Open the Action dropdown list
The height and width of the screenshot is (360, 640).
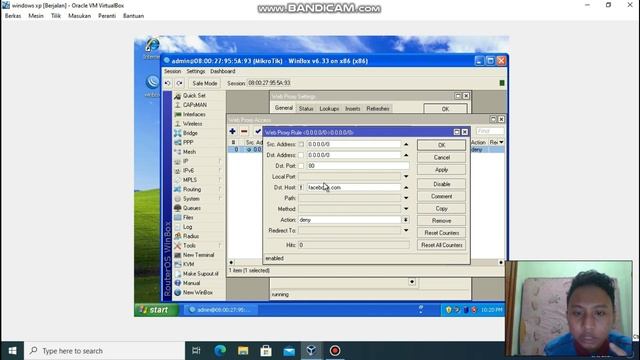(406, 220)
